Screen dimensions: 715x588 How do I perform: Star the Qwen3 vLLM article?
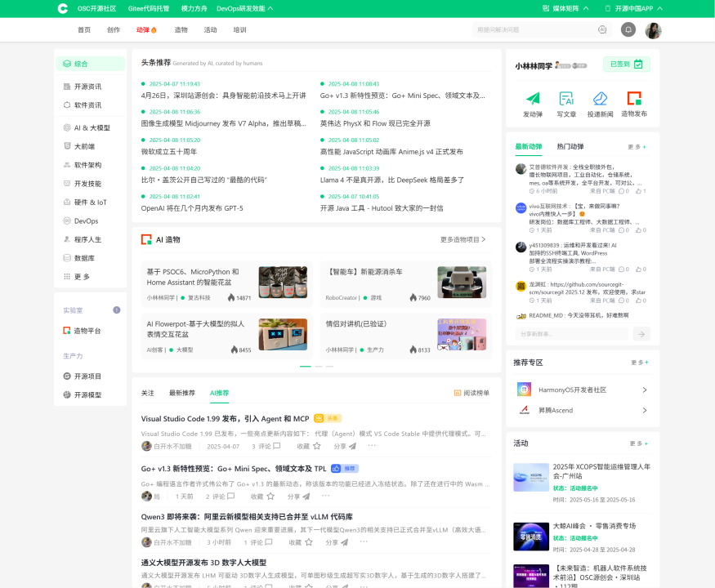[x=309, y=542]
